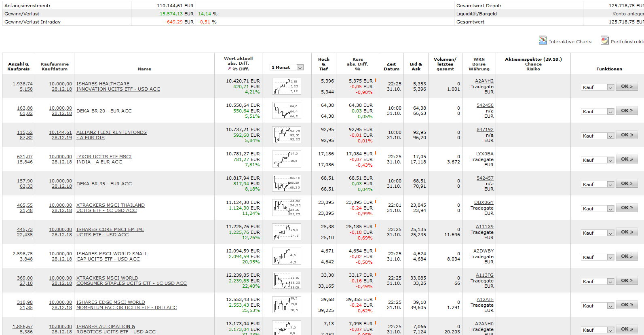Click the DEKA-BR 20 mini chart thumbnail
644x335 pixels.
pos(286,110)
